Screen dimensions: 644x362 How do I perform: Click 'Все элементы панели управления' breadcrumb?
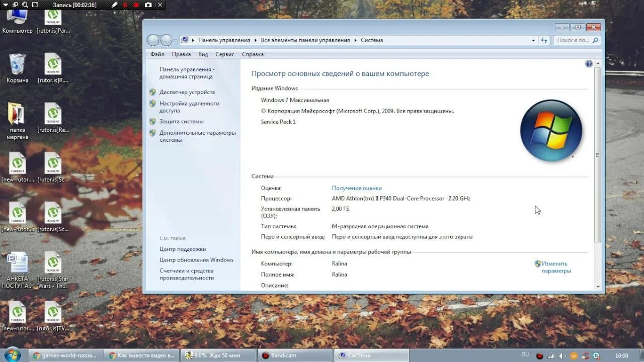305,40
